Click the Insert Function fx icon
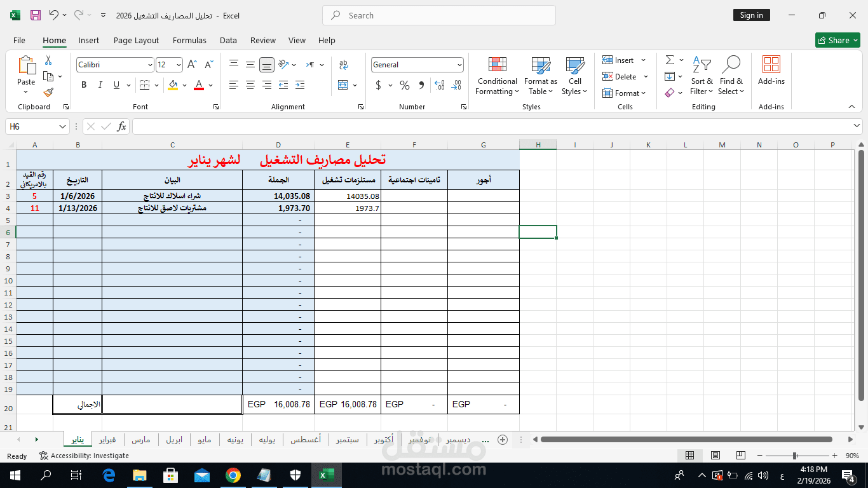 click(121, 126)
